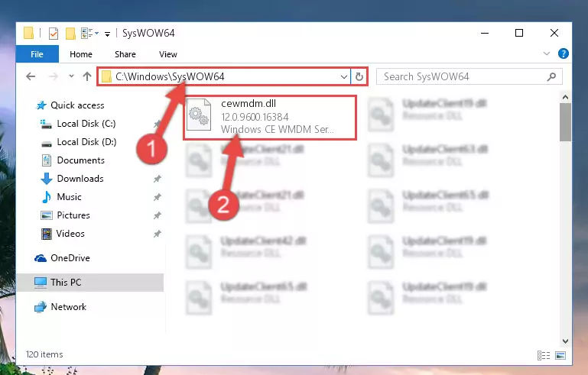Open Help via the blue question icon

point(564,53)
